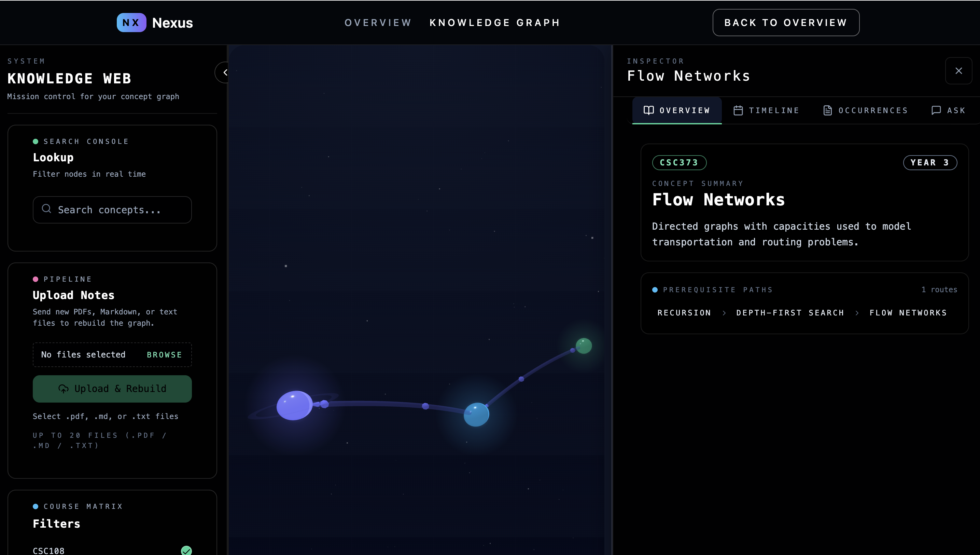Open the Knowledge Graph nav item

coord(495,23)
